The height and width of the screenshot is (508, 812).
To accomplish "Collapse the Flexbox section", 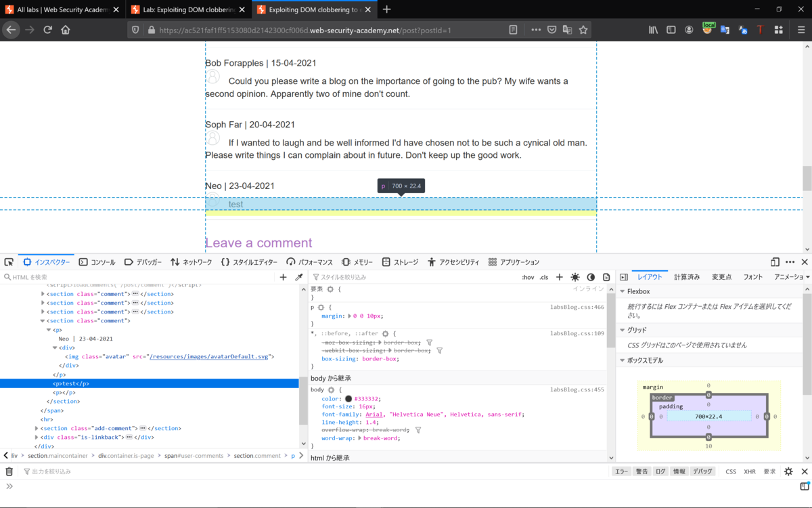I will (622, 292).
